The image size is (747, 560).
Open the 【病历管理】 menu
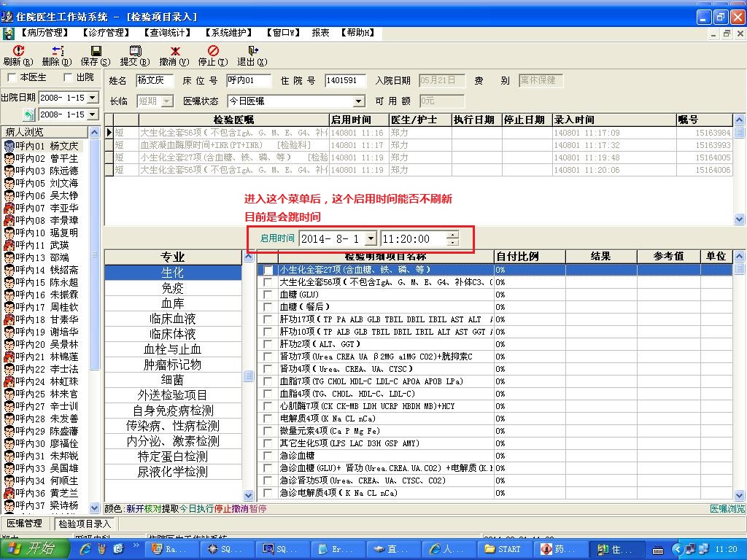coord(44,33)
